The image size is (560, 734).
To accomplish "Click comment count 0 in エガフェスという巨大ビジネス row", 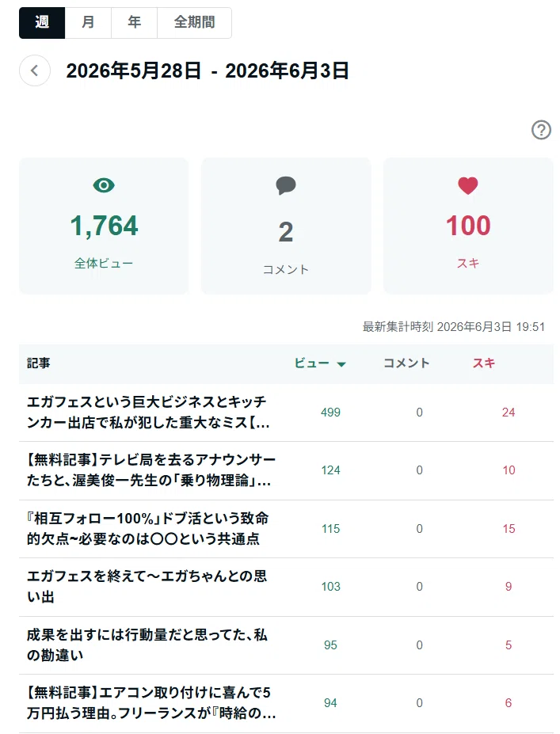I will coord(420,413).
